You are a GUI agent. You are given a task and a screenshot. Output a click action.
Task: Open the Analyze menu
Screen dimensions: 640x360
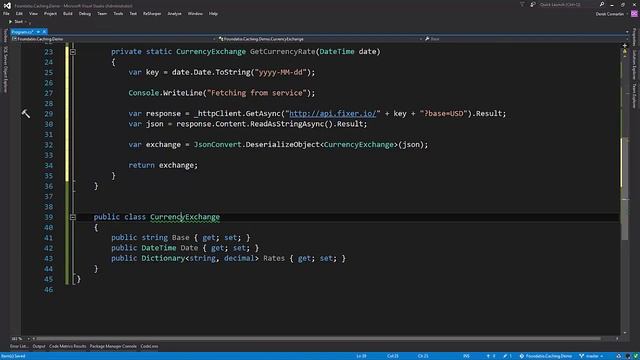point(174,13)
